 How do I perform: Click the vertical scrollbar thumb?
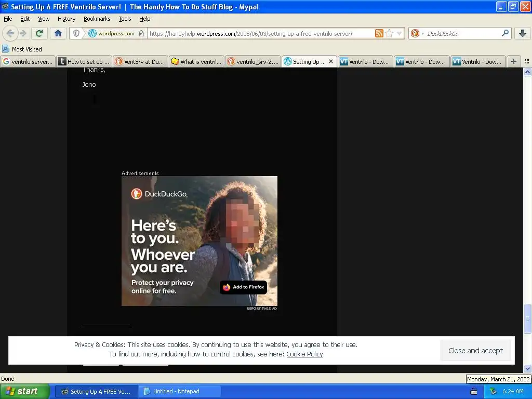(x=527, y=318)
